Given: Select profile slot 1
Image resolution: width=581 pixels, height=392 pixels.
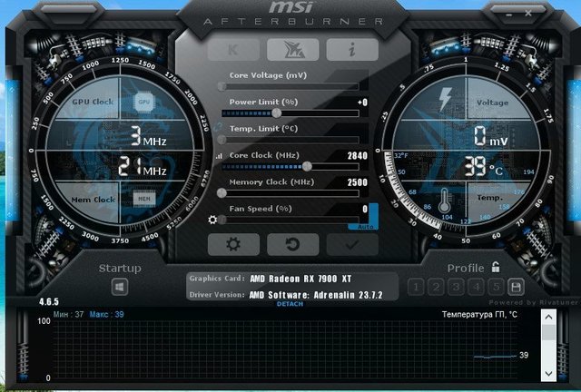Looking at the screenshot, I should (x=418, y=287).
